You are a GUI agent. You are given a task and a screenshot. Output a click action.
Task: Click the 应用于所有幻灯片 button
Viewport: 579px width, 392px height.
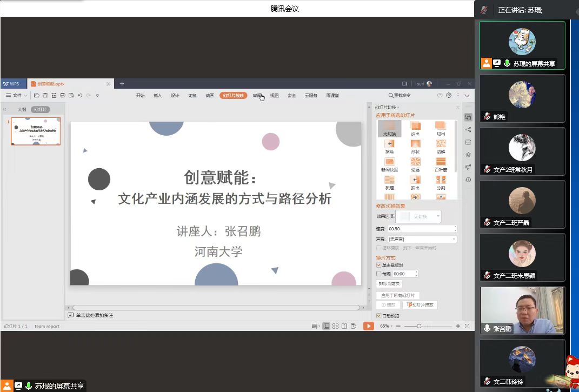click(x=397, y=296)
